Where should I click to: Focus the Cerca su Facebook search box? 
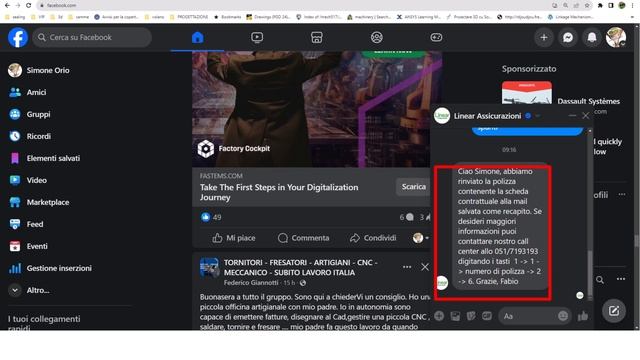92,38
